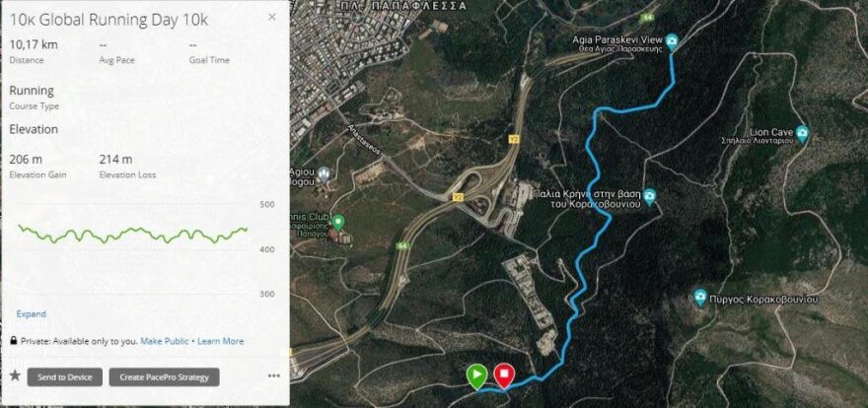Expand the elevation chart
This screenshot has height=408, width=868.
[31, 314]
